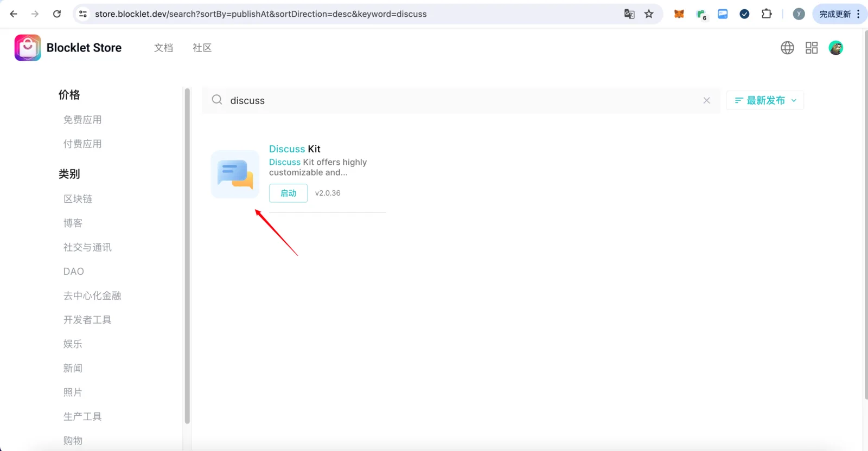Select the 社交与通讯 category
Image resolution: width=868 pixels, height=451 pixels.
click(x=87, y=247)
